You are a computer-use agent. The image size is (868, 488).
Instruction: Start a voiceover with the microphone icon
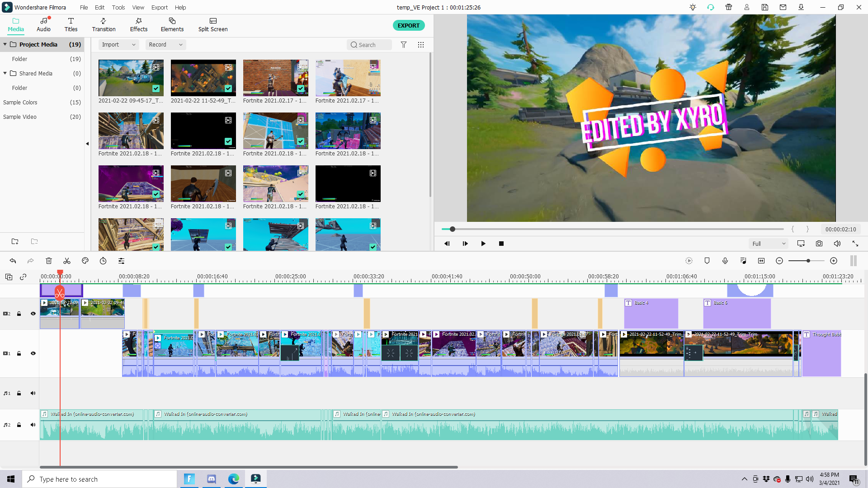[725, 261]
